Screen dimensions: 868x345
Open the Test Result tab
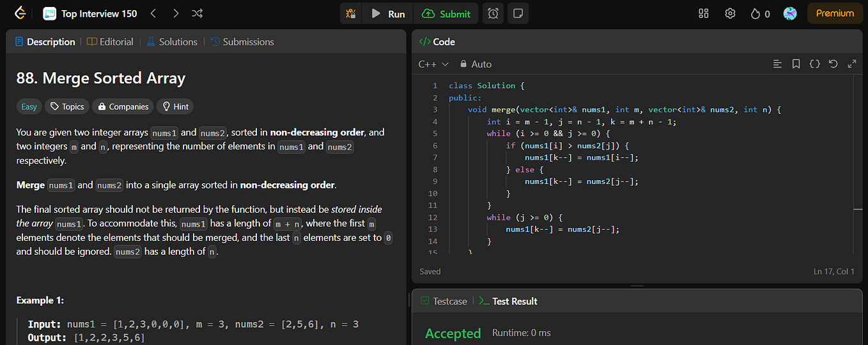click(x=508, y=301)
